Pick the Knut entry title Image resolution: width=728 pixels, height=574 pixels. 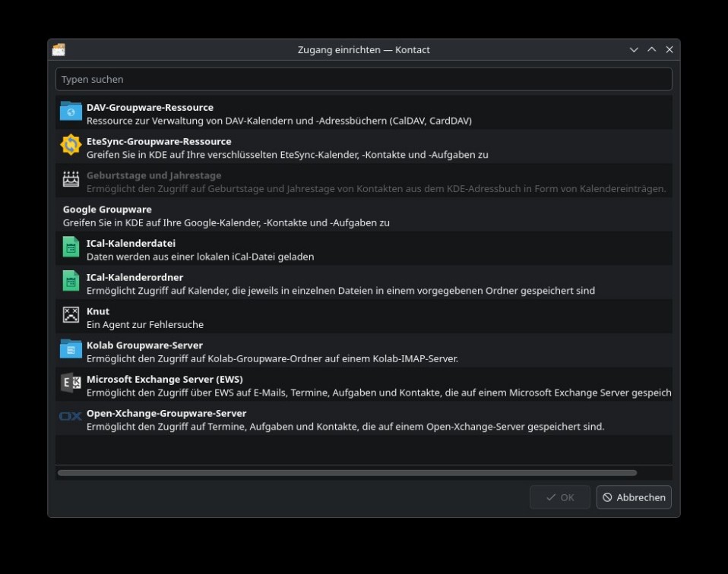click(x=98, y=311)
